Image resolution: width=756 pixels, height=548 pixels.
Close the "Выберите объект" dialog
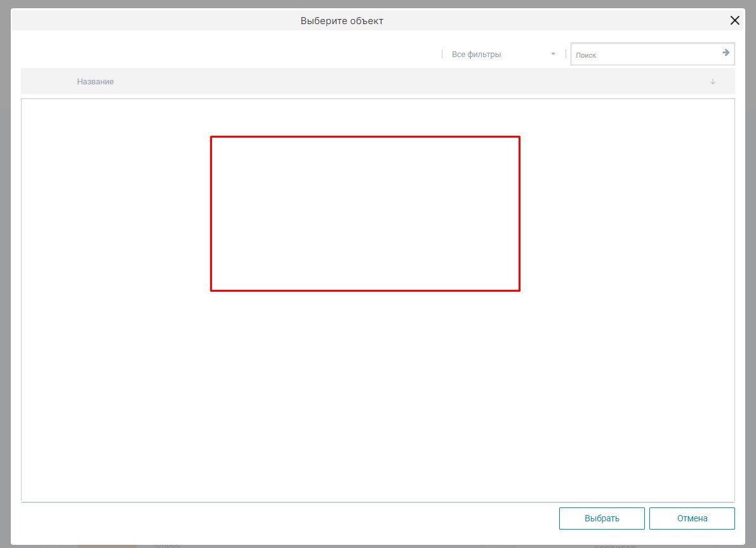pyautogui.click(x=734, y=20)
